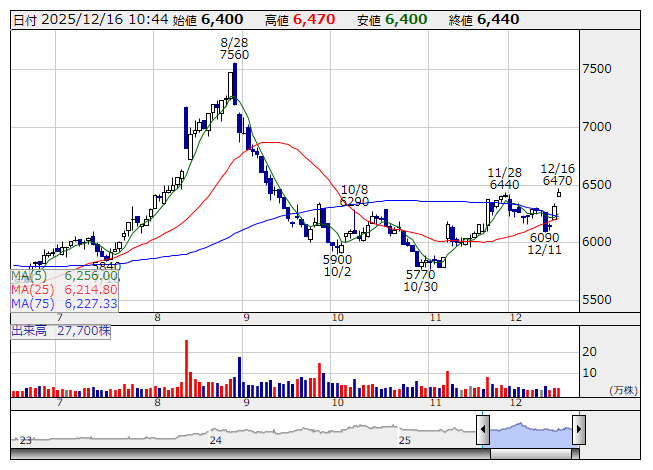The height and width of the screenshot is (470, 653).
Task: Click the 10/2 low label 5900
Action: tap(337, 258)
